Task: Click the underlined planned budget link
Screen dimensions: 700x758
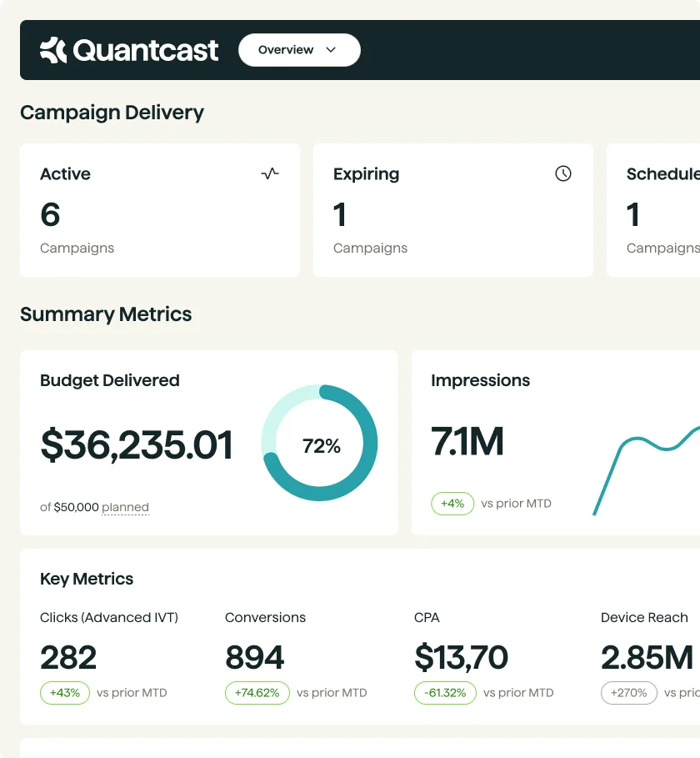Action: (x=125, y=507)
